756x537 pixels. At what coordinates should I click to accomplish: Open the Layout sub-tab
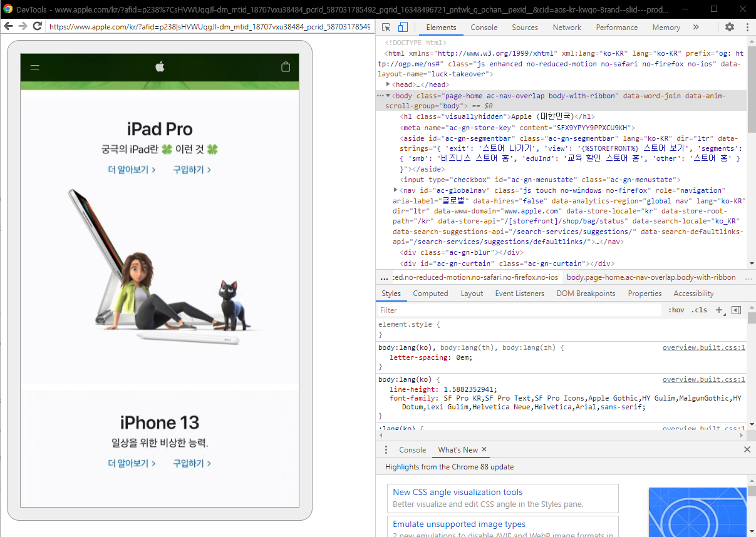pyautogui.click(x=472, y=294)
